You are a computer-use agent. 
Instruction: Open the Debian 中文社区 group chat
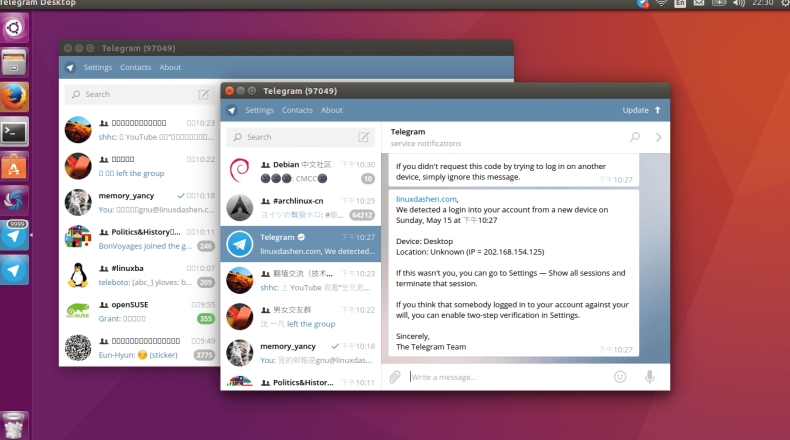tap(300, 171)
